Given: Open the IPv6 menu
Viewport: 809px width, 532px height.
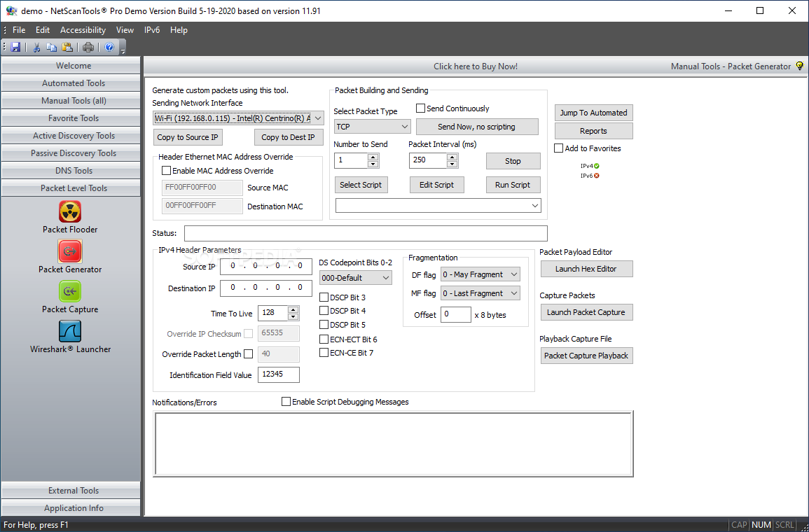Looking at the screenshot, I should pyautogui.click(x=152, y=30).
